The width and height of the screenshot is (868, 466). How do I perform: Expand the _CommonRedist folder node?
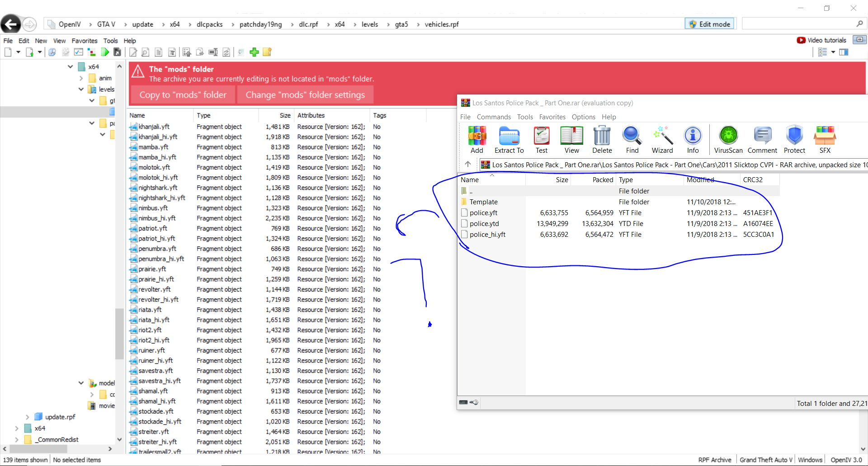(x=17, y=439)
